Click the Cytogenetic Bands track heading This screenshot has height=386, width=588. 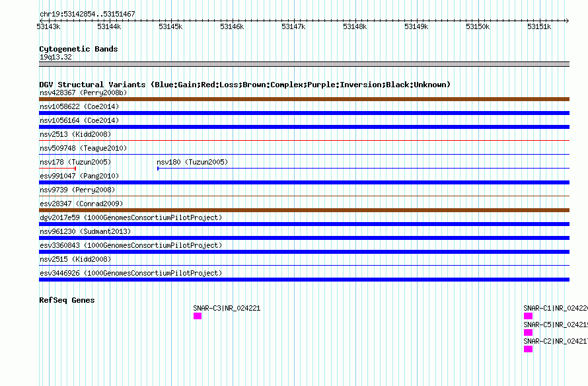[x=79, y=49]
